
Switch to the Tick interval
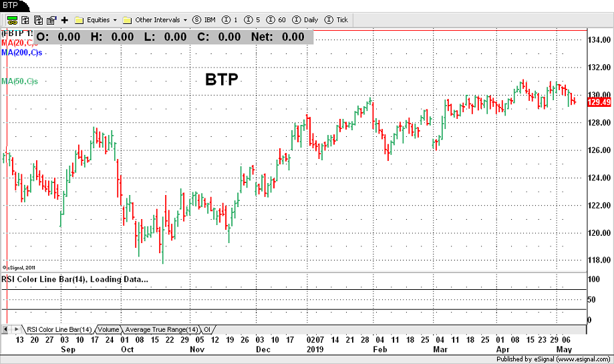click(x=336, y=20)
